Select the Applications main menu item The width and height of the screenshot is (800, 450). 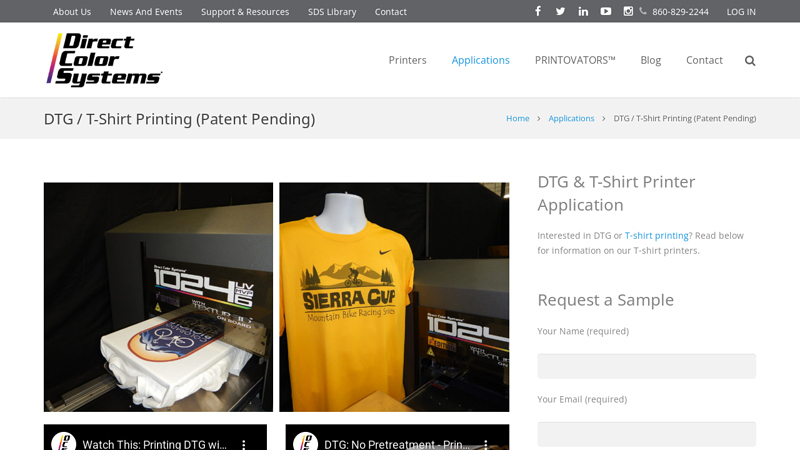pos(481,60)
